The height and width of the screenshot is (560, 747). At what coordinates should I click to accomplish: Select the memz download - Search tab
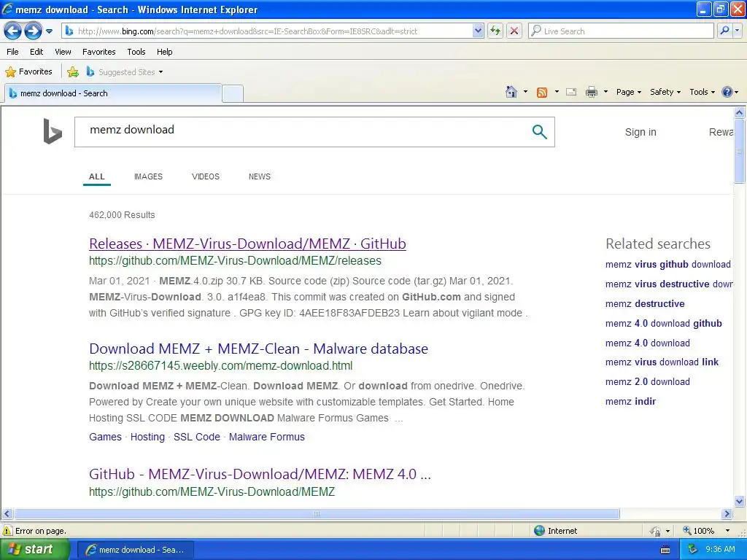click(113, 93)
